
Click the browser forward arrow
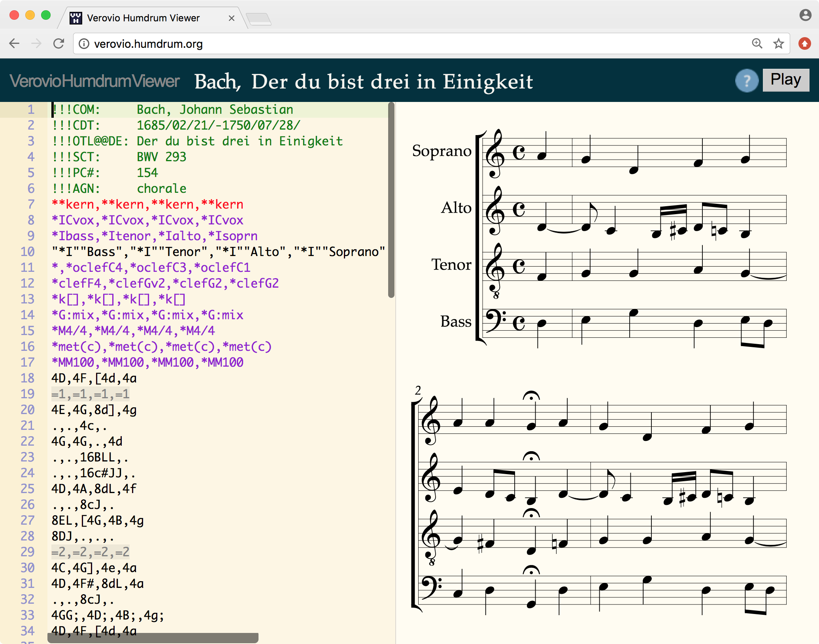36,43
